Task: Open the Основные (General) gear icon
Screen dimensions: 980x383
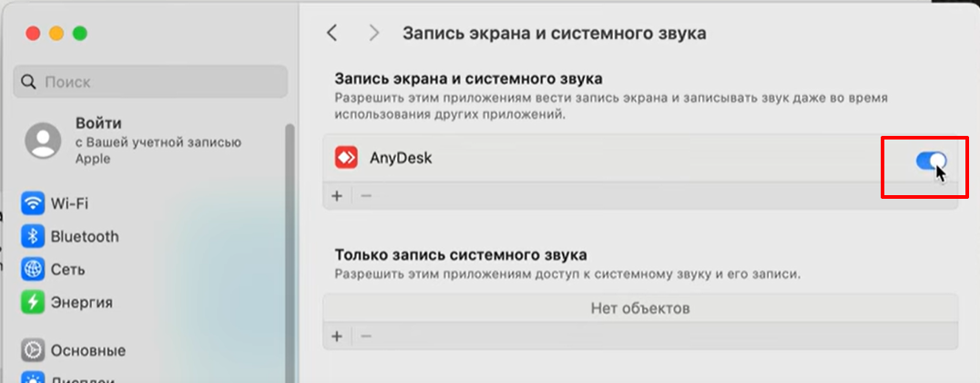Action: click(x=34, y=350)
